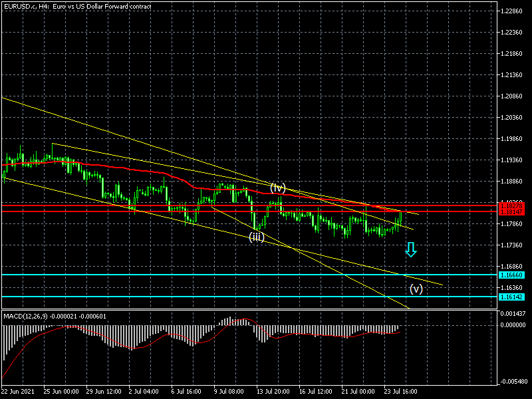This screenshot has width=532, height=399.
Task: Click the 1.18278 red price tag
Action: pyautogui.click(x=511, y=205)
